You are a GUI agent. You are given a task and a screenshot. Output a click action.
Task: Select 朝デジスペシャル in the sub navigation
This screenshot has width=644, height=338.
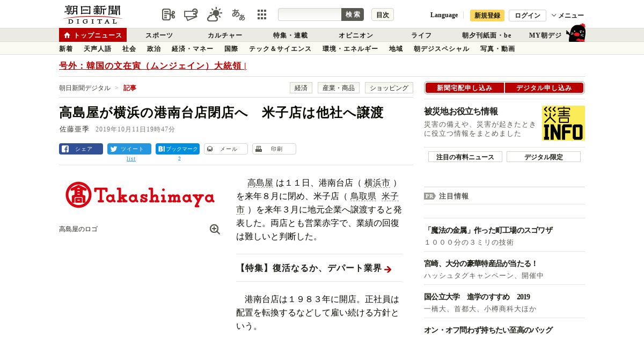(442, 49)
